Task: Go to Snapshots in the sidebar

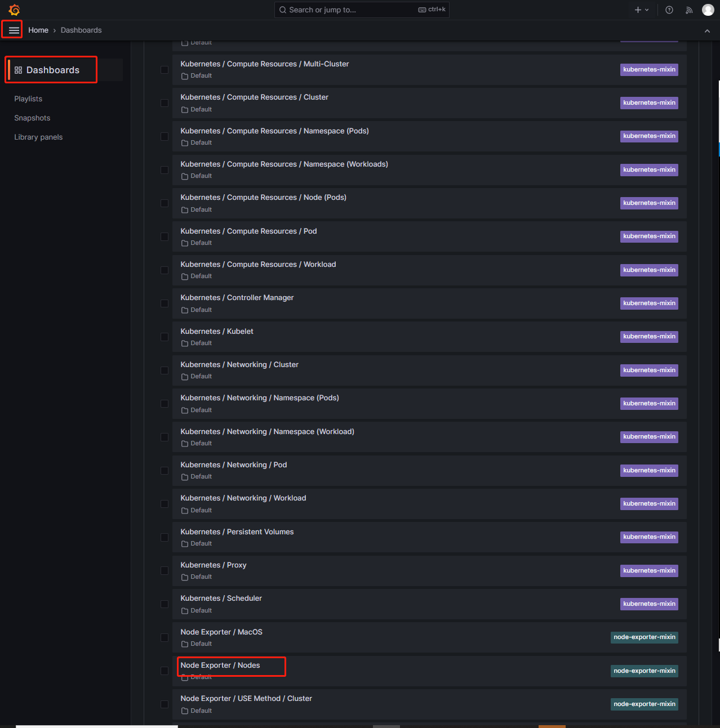Action: pos(32,118)
